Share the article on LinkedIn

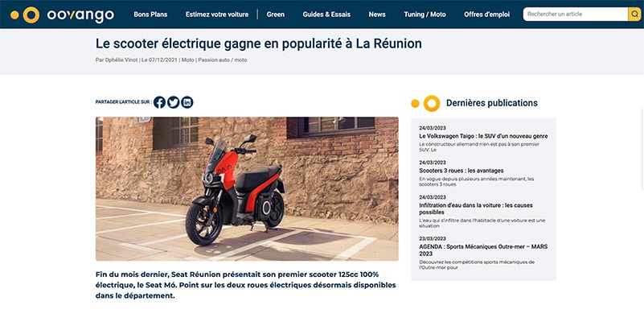pyautogui.click(x=187, y=102)
